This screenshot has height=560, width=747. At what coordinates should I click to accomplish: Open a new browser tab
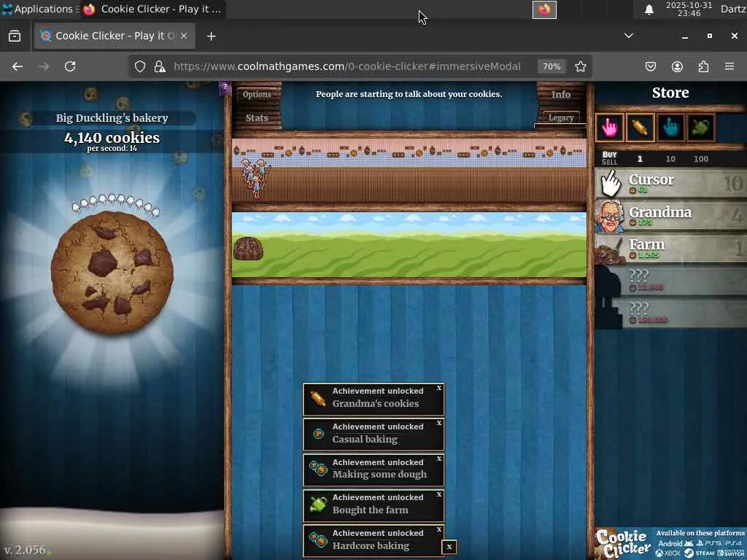click(211, 36)
